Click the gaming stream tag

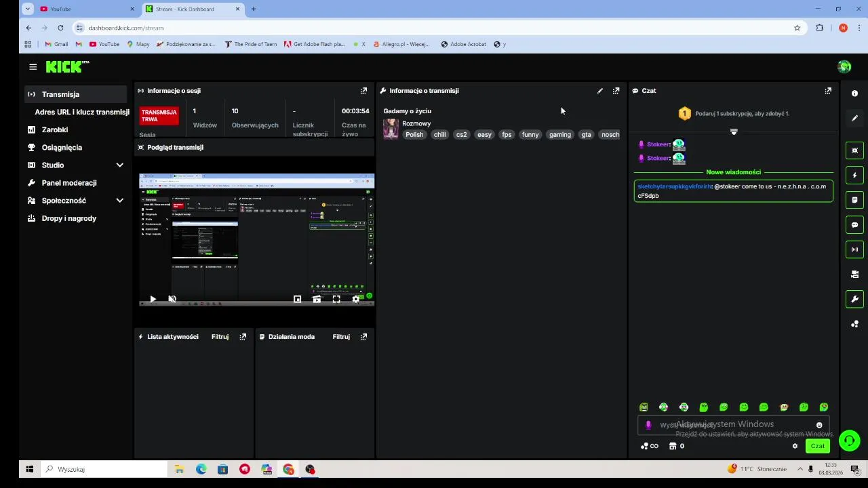(560, 135)
